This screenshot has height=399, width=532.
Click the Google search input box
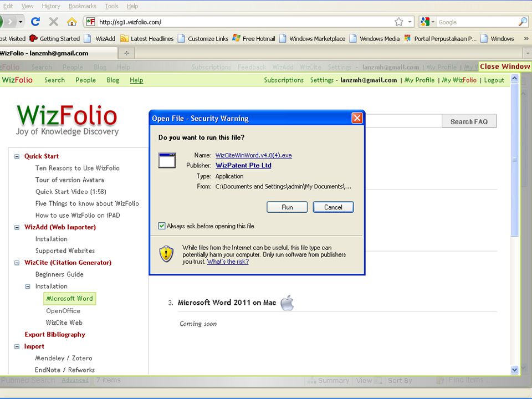coord(477,22)
